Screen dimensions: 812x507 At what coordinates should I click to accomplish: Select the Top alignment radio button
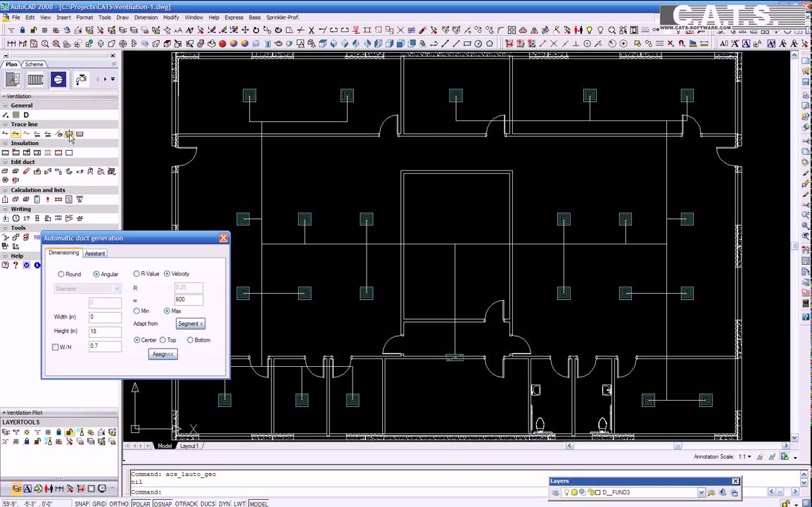163,340
